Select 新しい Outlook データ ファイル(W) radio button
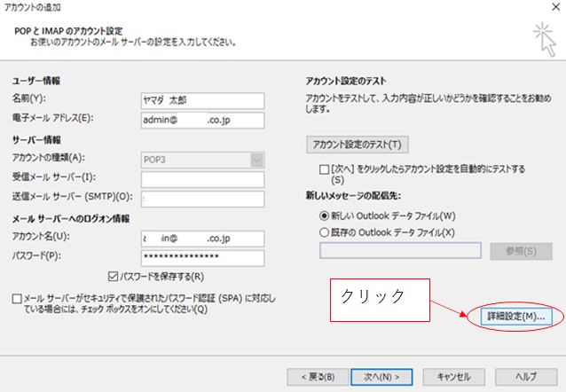This screenshot has width=566, height=392. coord(324,216)
